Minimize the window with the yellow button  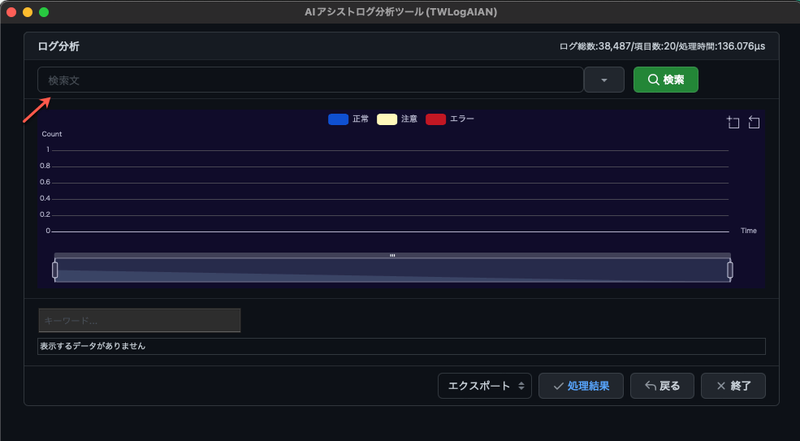pyautogui.click(x=28, y=11)
